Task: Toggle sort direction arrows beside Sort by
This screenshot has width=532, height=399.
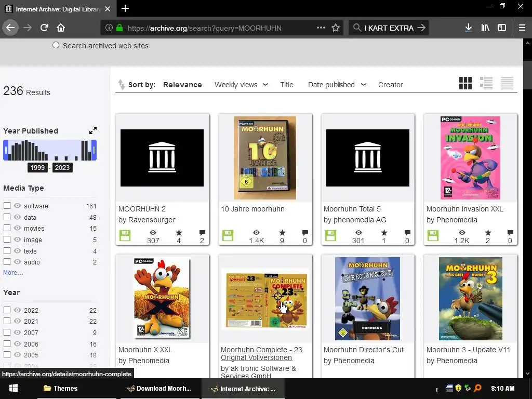Action: click(x=121, y=85)
